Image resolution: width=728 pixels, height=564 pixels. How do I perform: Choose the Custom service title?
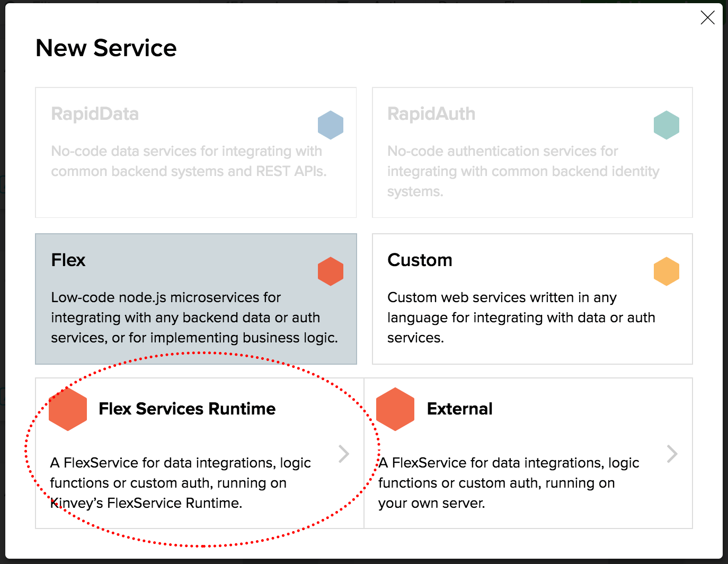(x=420, y=260)
